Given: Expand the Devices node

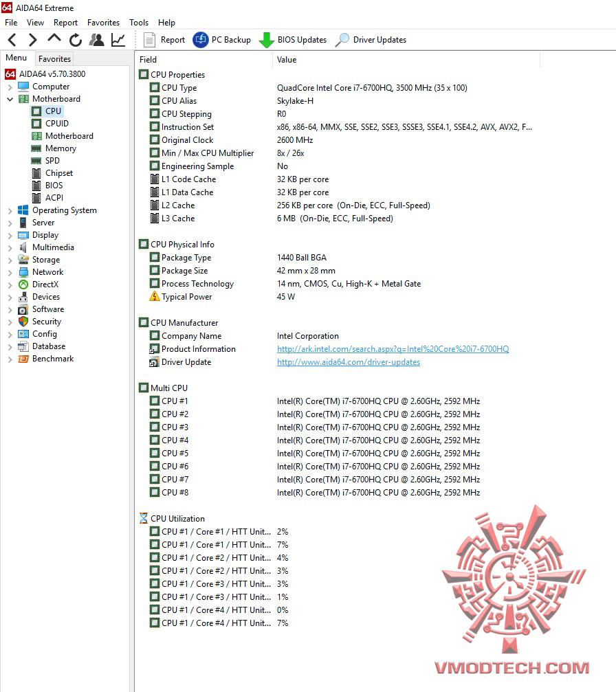Looking at the screenshot, I should click(x=10, y=297).
